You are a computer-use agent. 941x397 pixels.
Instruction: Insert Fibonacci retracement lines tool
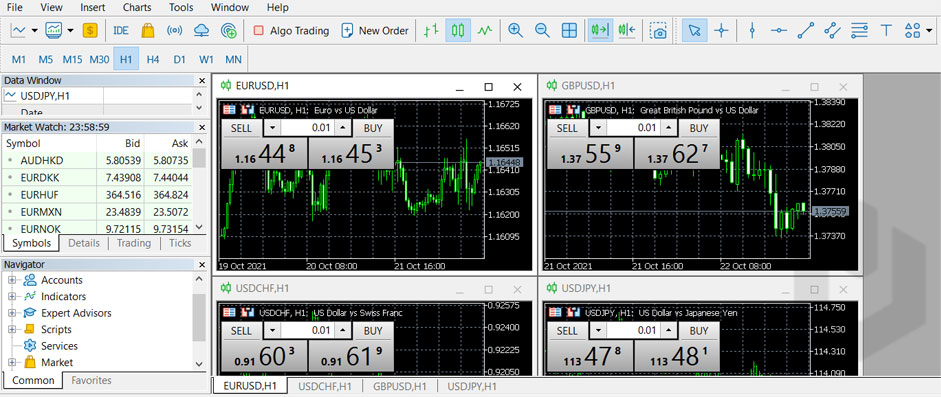click(x=859, y=30)
